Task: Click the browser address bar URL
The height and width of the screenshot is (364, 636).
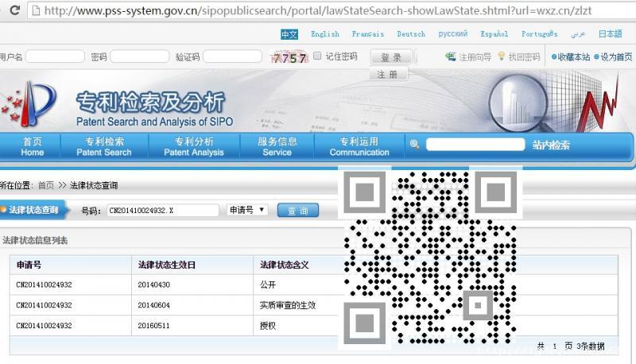Action: click(x=317, y=10)
